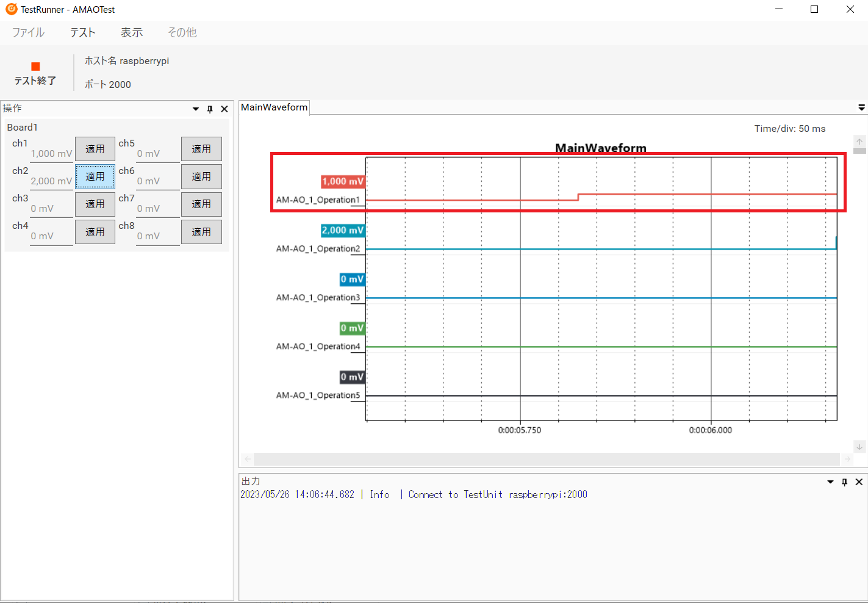The height and width of the screenshot is (603, 868).
Task: Click the 適用 button for ch6
Action: click(201, 176)
